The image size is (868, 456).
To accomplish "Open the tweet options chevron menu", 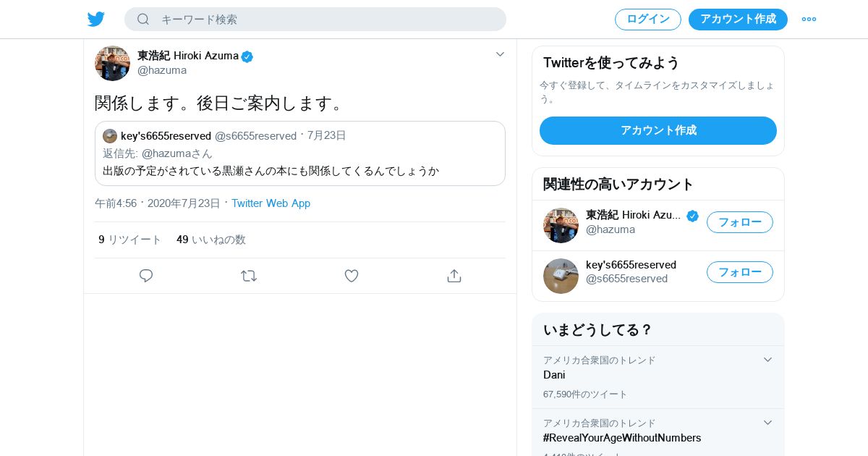I will tap(500, 54).
